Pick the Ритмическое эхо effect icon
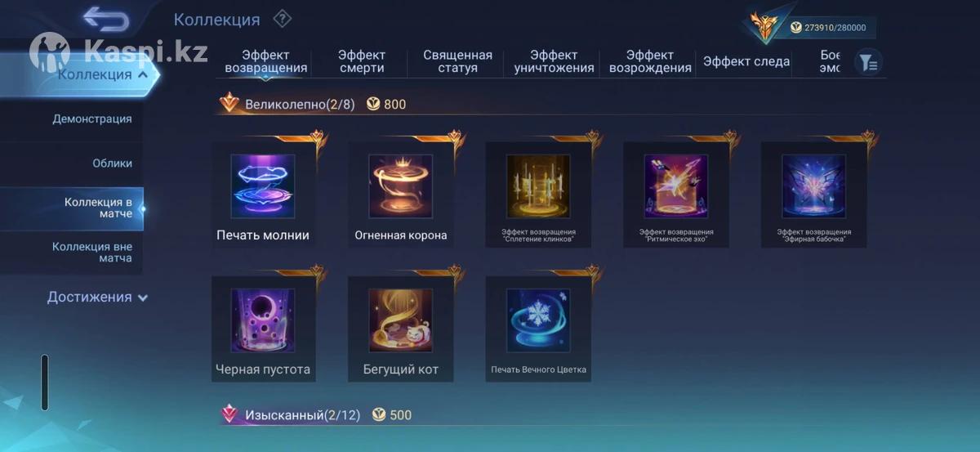Viewport: 980px width, 452px height. click(x=675, y=186)
